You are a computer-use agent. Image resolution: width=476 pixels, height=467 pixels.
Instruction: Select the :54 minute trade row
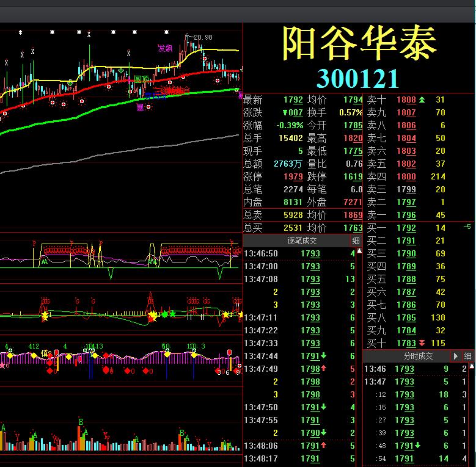tap(416, 458)
